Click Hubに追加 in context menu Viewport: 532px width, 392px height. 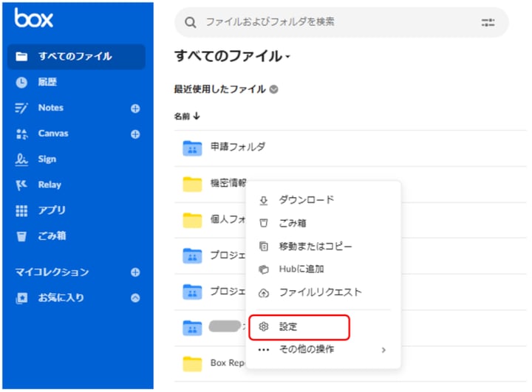point(301,269)
